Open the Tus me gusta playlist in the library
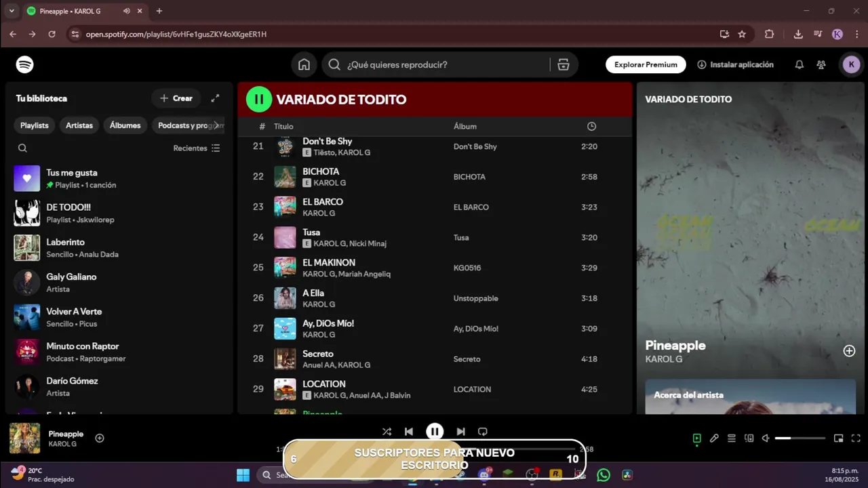Screen dimensions: 868x488 pyautogui.click(x=119, y=178)
